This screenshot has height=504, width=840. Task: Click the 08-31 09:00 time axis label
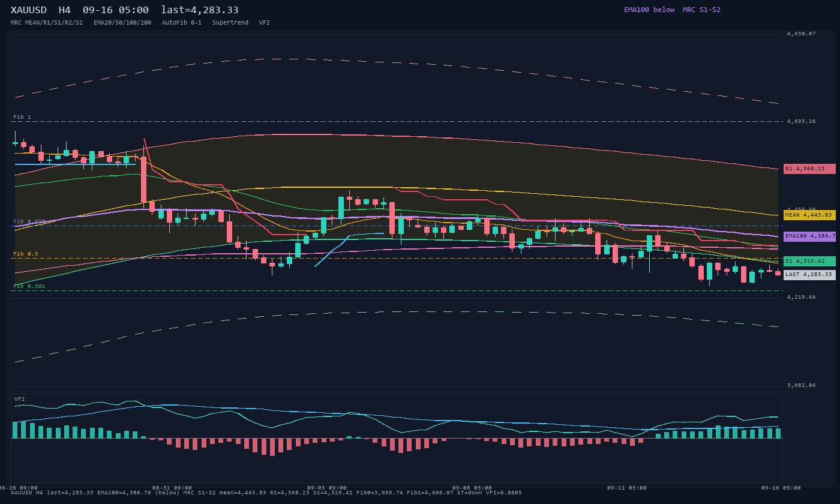[x=172, y=488]
